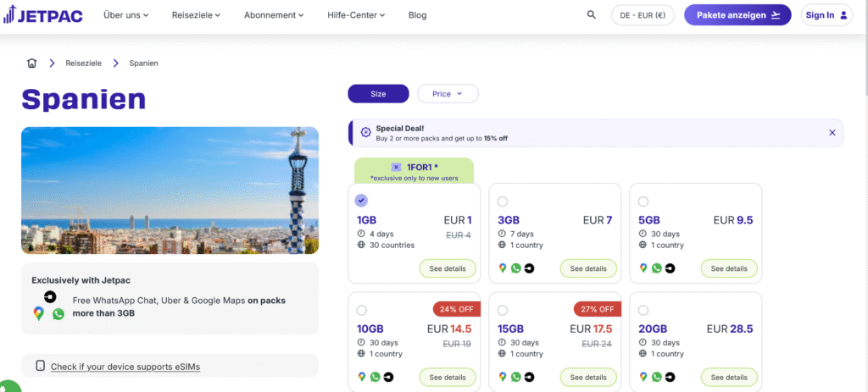Click Uber icon on 15GB card
This screenshot has height=392, width=868.
pyautogui.click(x=529, y=377)
